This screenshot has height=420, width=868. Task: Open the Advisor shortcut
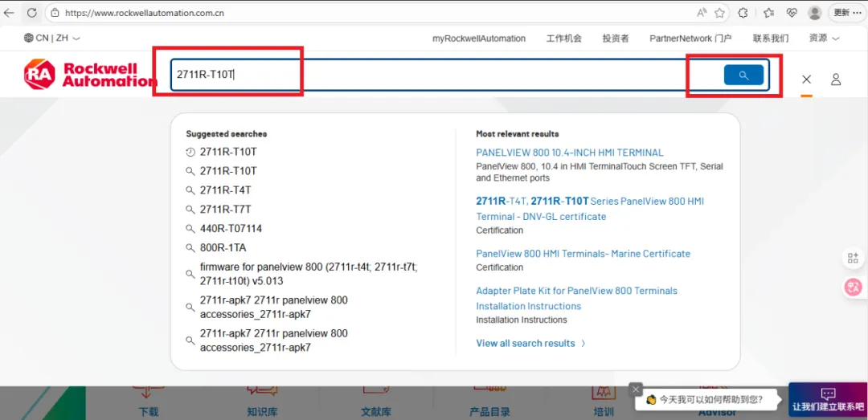pyautogui.click(x=718, y=412)
